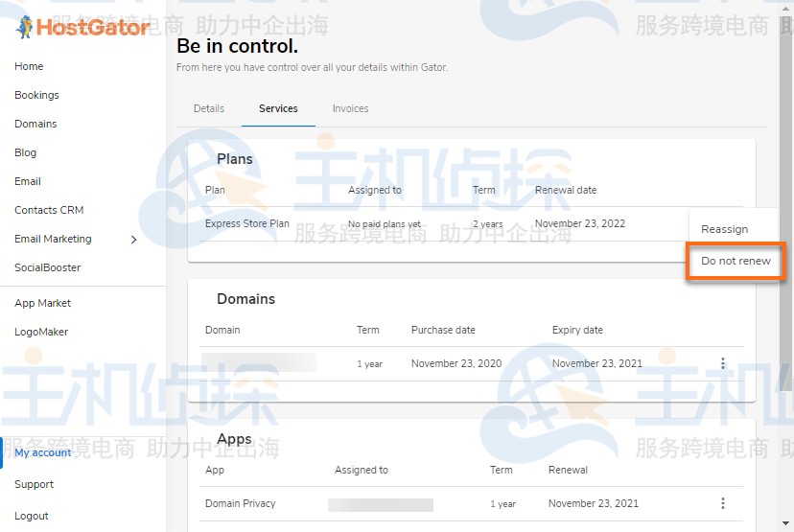Switch to the Invoices tab

coord(350,109)
